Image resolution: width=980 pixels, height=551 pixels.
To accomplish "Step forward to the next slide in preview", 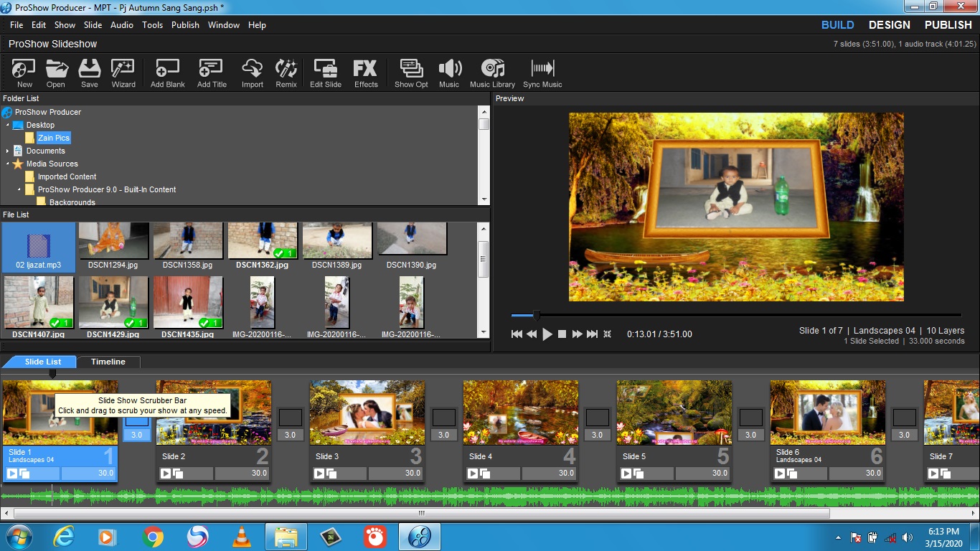I will (x=577, y=334).
